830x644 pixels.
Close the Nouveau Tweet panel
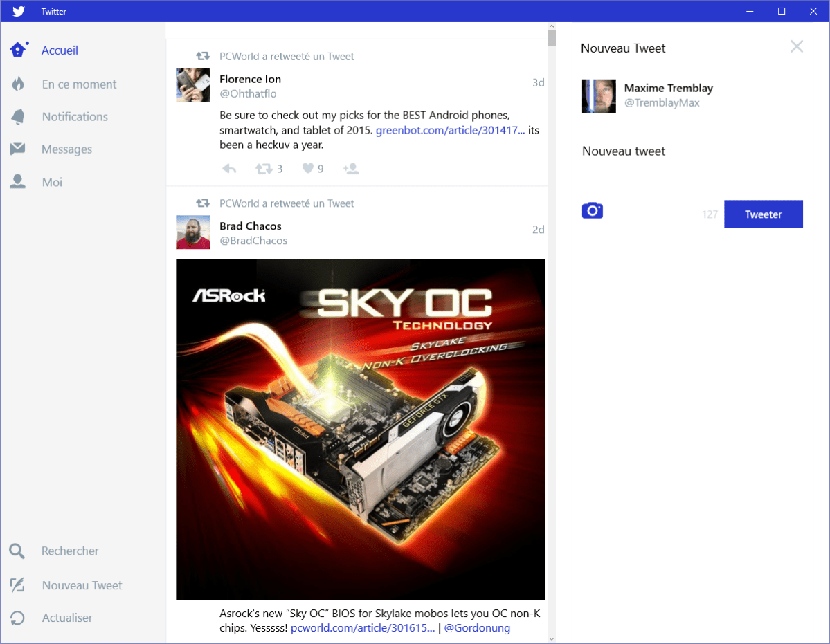coord(797,47)
